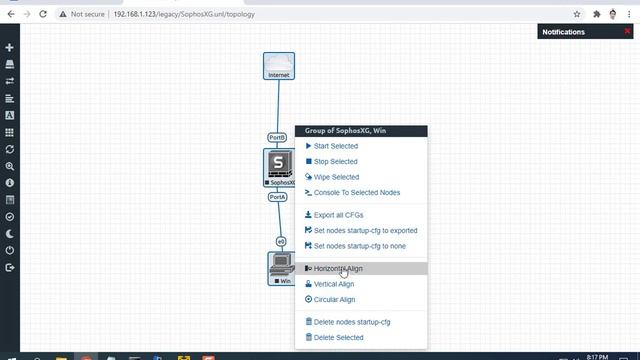The height and width of the screenshot is (360, 640).
Task: Open the Zoom magnifier icon in sidebar
Action: coord(9,167)
